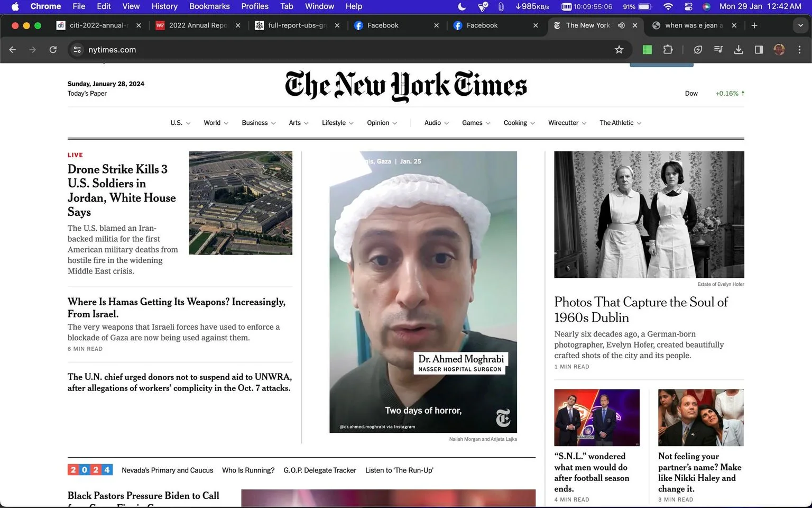Open Nevada's Primary and Caucus link

pyautogui.click(x=168, y=470)
